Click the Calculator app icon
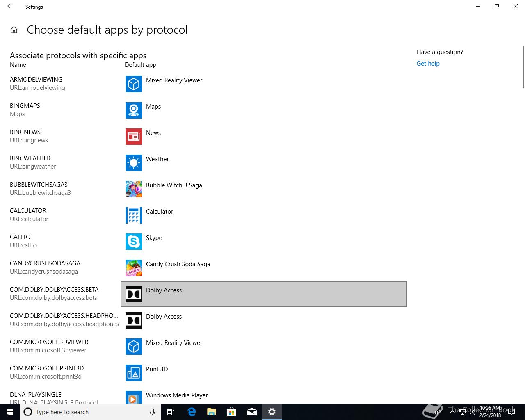Viewport: 525px width, 420px height. [134, 215]
